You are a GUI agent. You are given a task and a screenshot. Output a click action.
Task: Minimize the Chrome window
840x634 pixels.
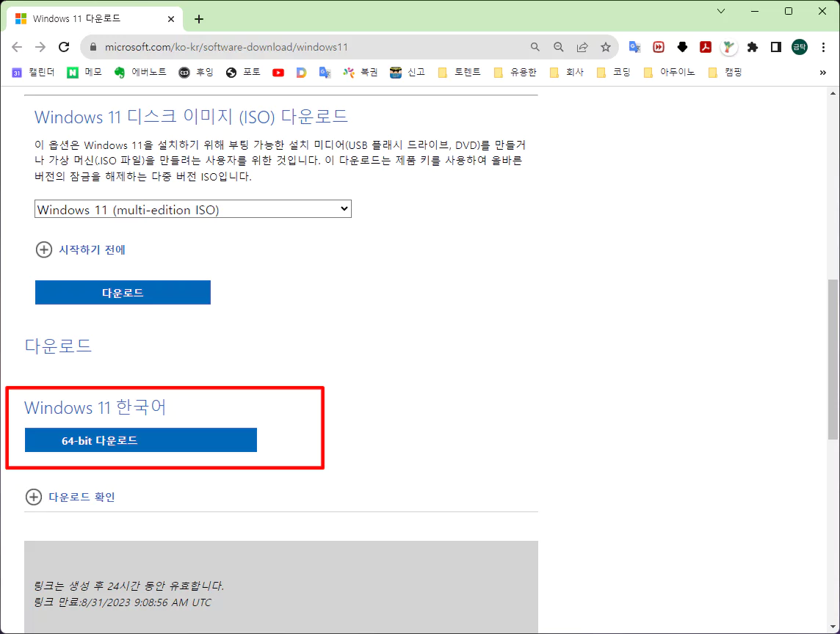(x=755, y=11)
